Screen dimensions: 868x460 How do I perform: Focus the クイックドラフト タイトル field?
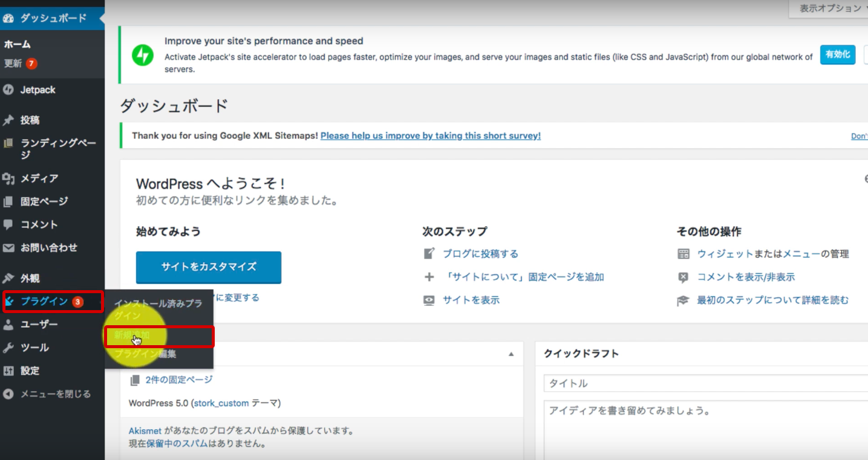[705, 384]
